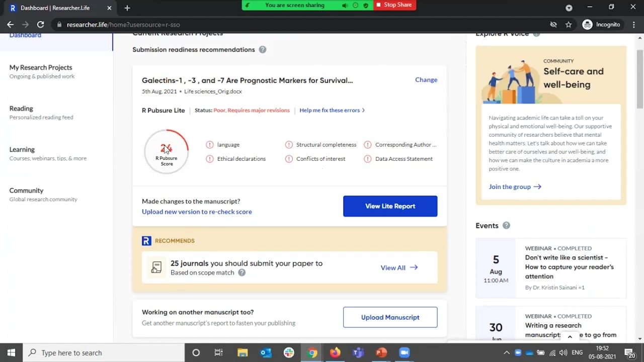The width and height of the screenshot is (644, 362).
Task: Open Task View in taskbar
Action: [x=218, y=352]
